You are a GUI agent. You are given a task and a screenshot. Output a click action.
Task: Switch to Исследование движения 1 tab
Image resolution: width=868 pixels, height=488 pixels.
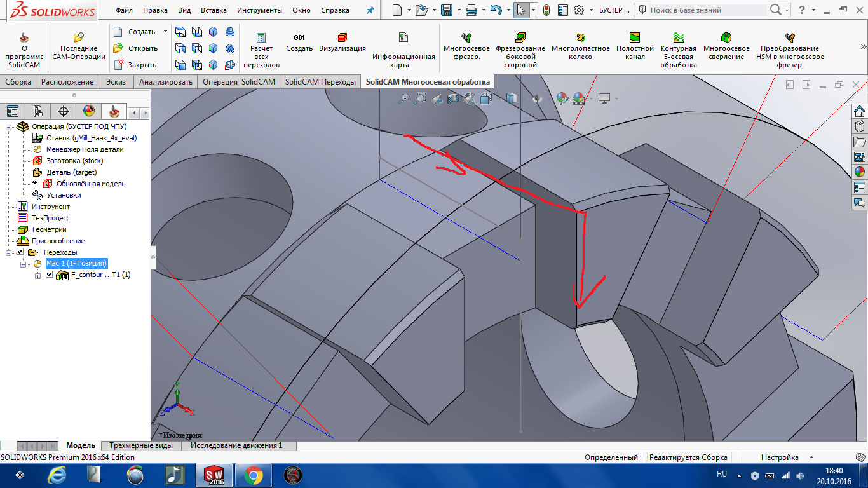pos(236,445)
